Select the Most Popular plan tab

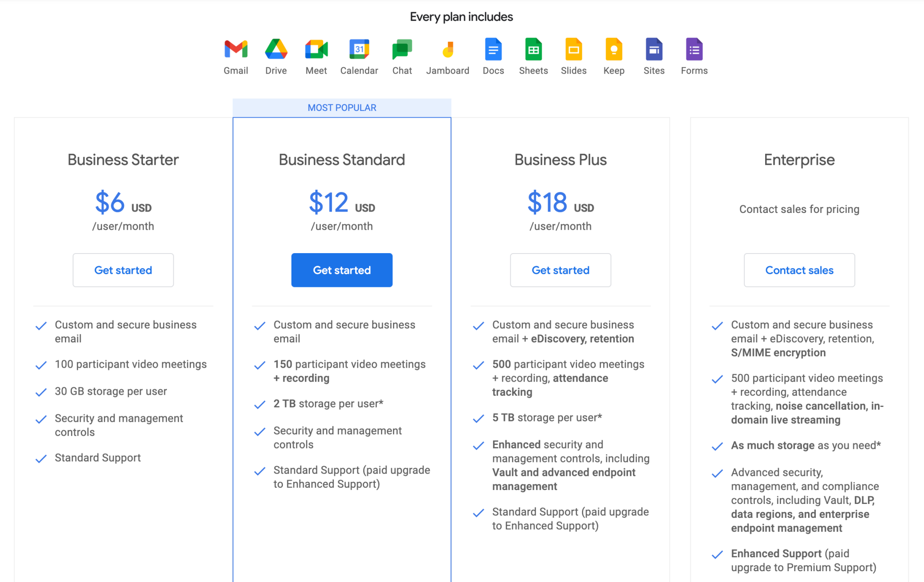(341, 106)
